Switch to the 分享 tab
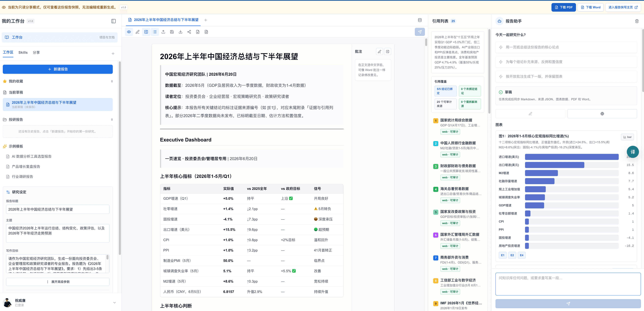Image resolution: width=644 pixels, height=311 pixels. tap(36, 52)
